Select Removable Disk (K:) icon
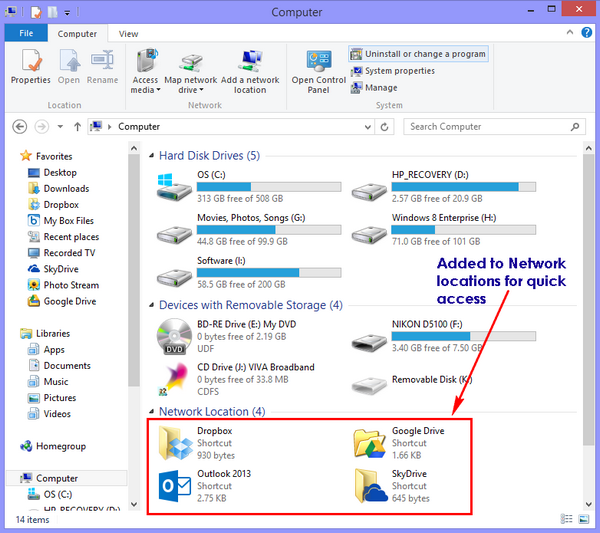 (x=369, y=385)
